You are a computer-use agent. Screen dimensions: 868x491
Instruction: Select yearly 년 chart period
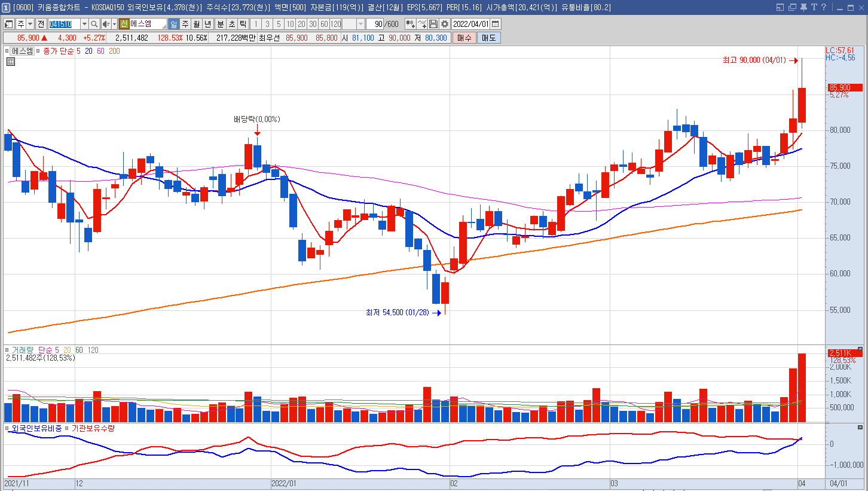[x=208, y=24]
